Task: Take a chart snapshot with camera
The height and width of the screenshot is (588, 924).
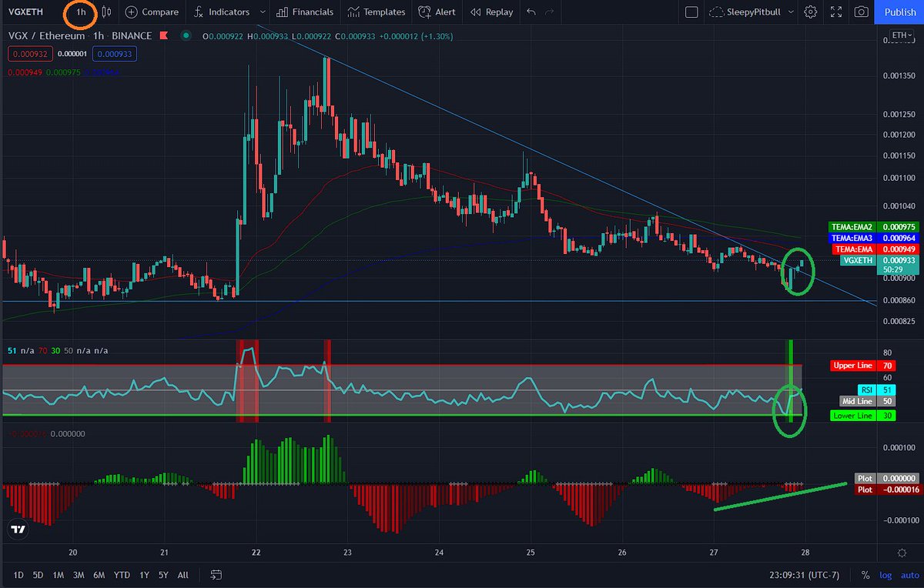Action: [x=862, y=12]
